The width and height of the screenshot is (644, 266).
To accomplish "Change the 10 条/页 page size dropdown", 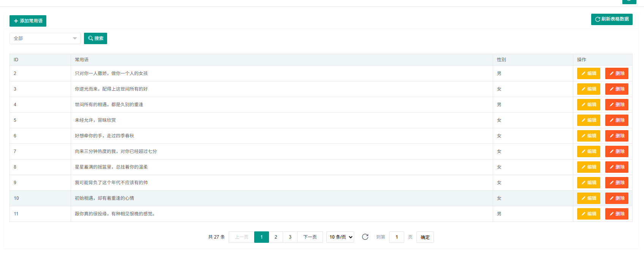I will click(x=340, y=237).
